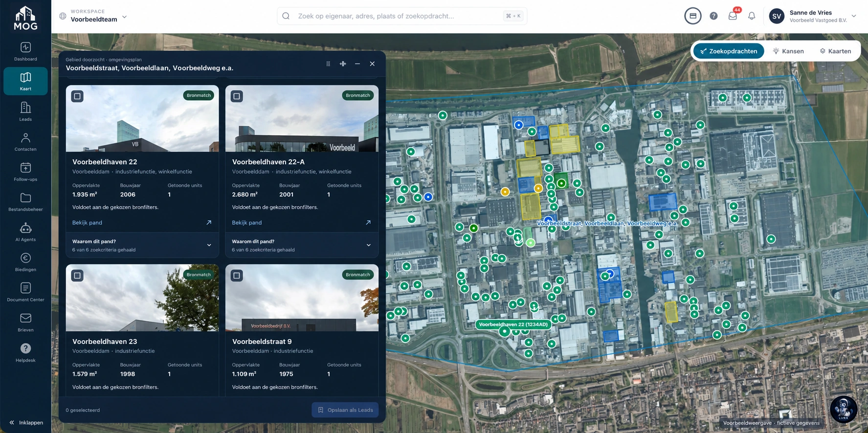
Task: Open the Sanne de Vries account menu
Action: (813, 16)
